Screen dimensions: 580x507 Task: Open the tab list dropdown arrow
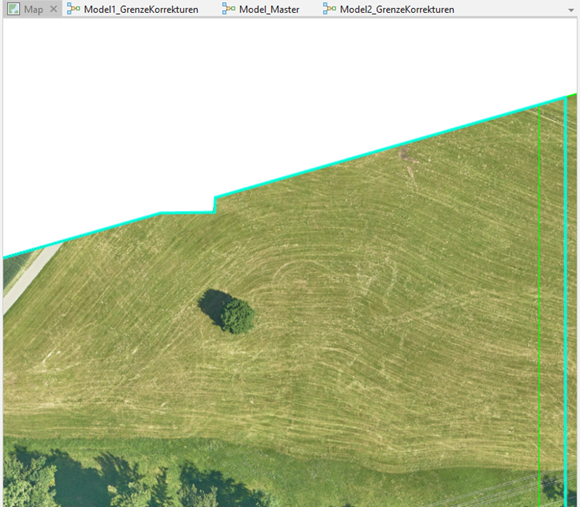(571, 10)
